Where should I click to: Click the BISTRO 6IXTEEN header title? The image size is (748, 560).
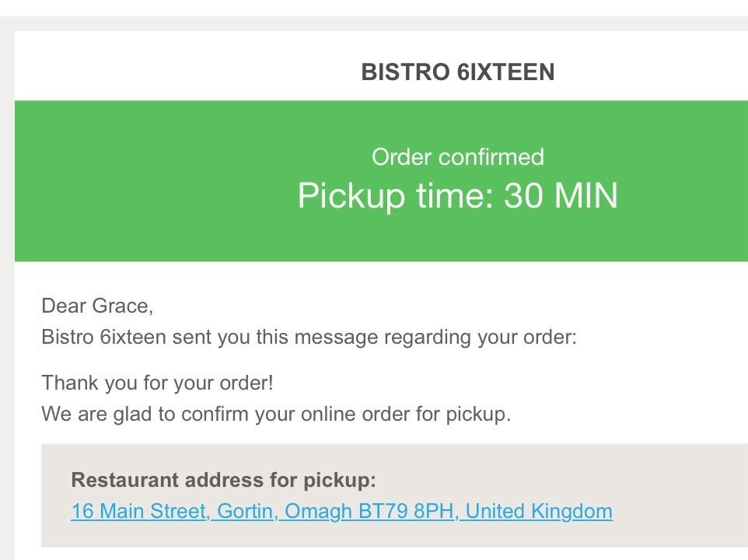[x=457, y=72]
